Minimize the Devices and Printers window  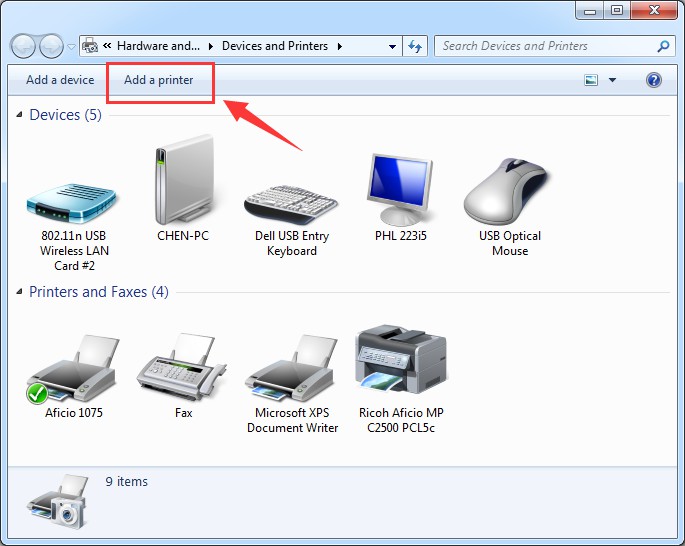tap(590, 10)
